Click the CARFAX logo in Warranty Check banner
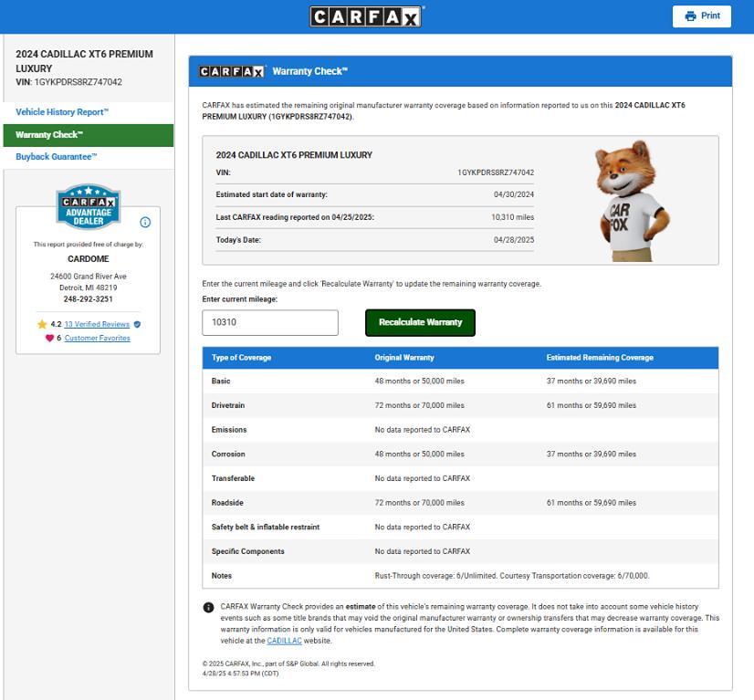The image size is (754, 700). [232, 71]
